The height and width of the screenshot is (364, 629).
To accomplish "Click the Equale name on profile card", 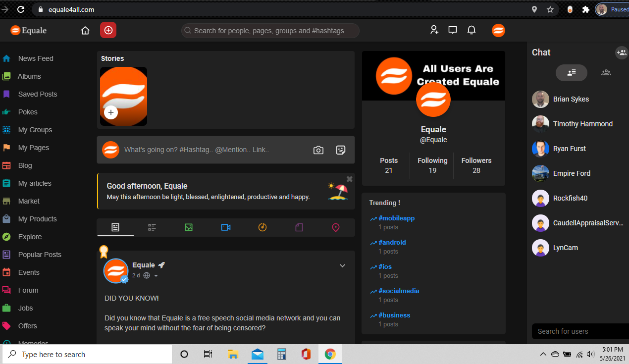I will 433,130.
